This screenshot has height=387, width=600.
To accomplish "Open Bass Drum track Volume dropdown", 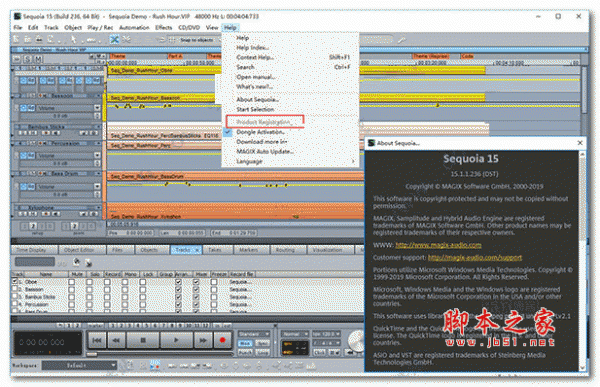I will 97,186.
